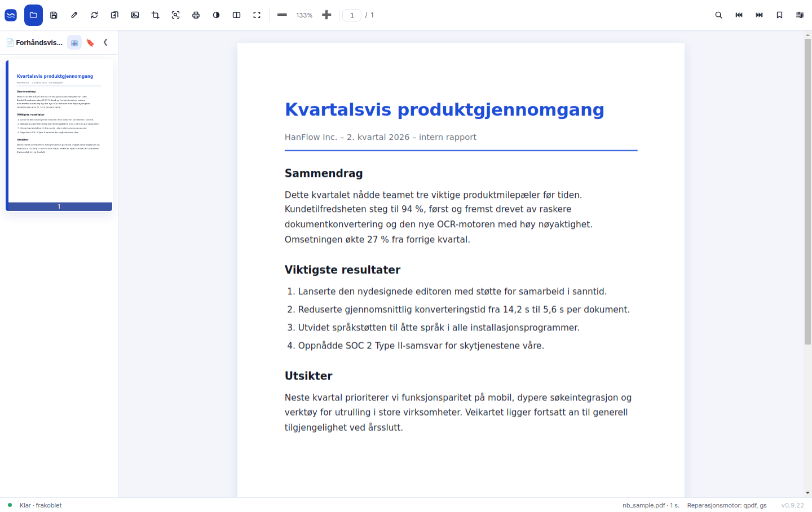Screen dimensions: 812x512
Task: Print the document with the printer icon
Action: pos(196,15)
